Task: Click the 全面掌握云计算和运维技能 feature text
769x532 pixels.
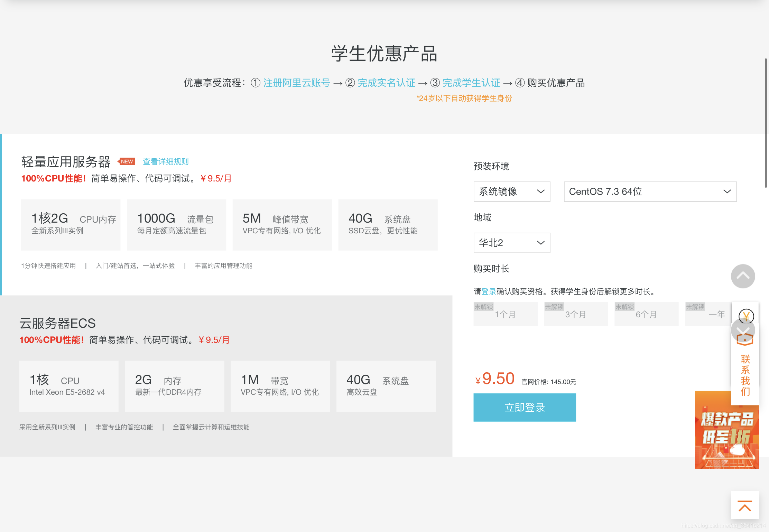Action: pos(211,427)
